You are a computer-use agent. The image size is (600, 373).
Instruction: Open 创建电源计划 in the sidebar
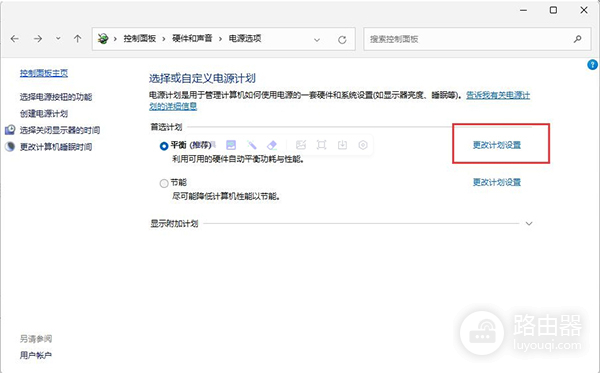[44, 113]
